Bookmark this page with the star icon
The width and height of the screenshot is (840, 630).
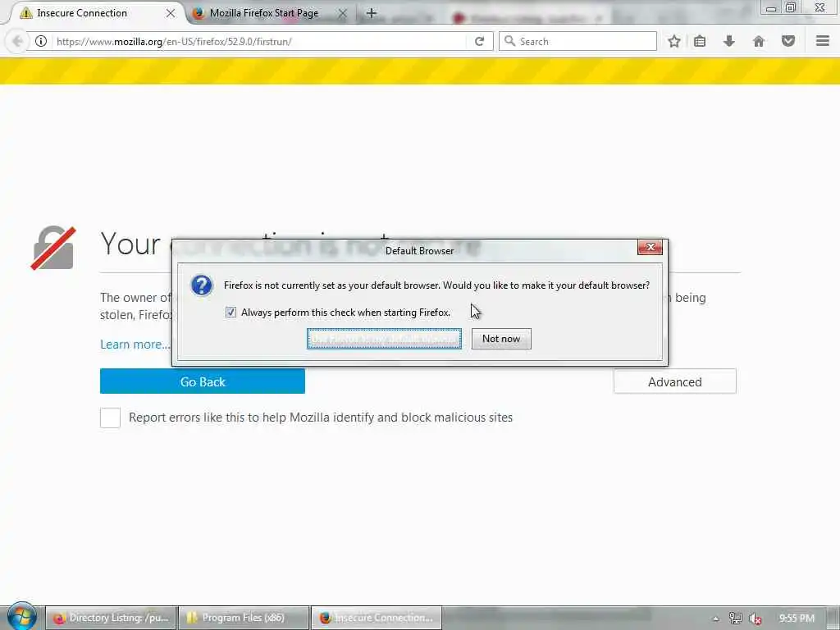(x=674, y=41)
